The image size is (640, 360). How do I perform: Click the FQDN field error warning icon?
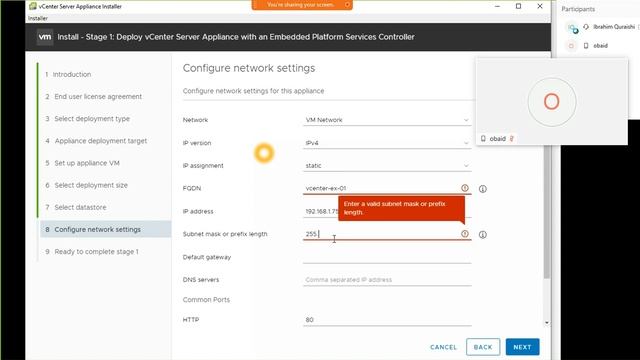464,188
